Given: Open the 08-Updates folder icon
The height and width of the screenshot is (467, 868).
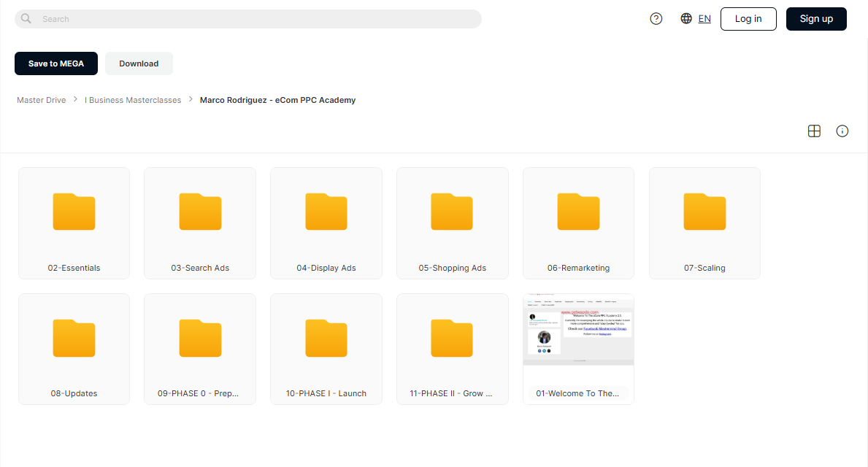Looking at the screenshot, I should point(74,338).
